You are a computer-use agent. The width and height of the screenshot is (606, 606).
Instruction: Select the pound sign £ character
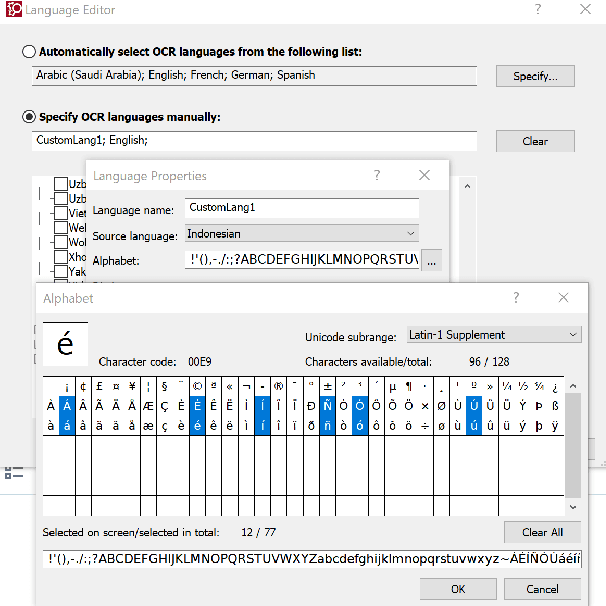click(100, 386)
